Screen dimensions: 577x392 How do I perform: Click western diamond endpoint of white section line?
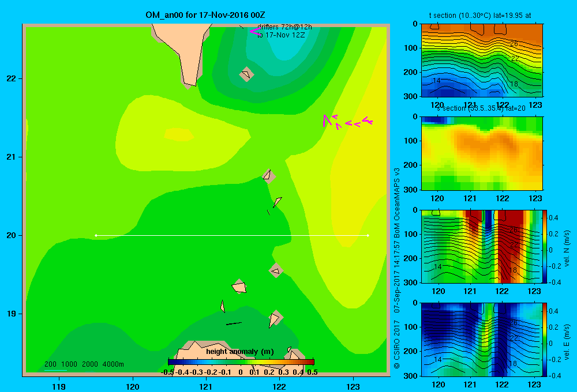[x=96, y=235]
